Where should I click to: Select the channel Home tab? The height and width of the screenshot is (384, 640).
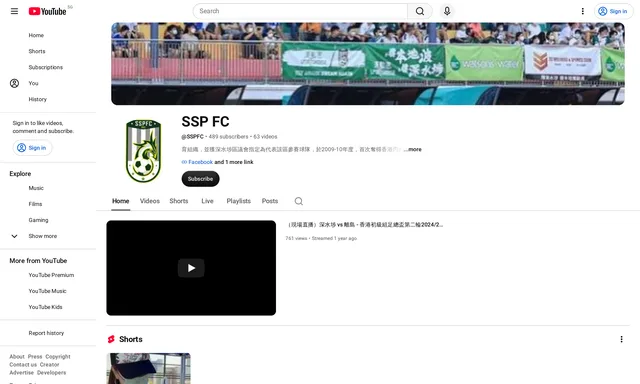point(120,201)
